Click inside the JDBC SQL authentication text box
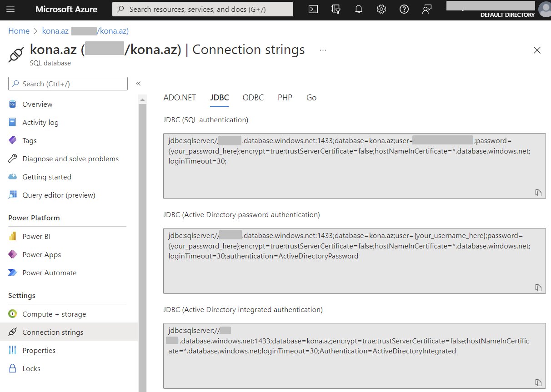The width and height of the screenshot is (551, 392). pos(355,166)
